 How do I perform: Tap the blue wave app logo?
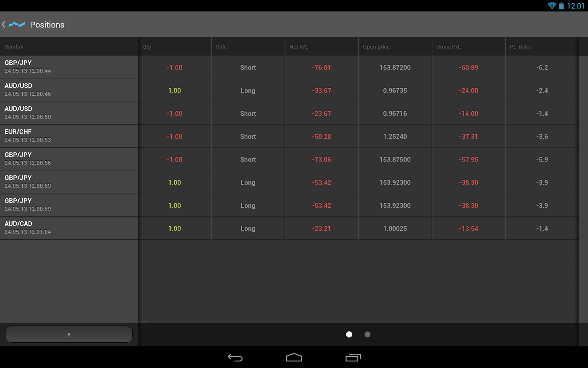point(17,25)
